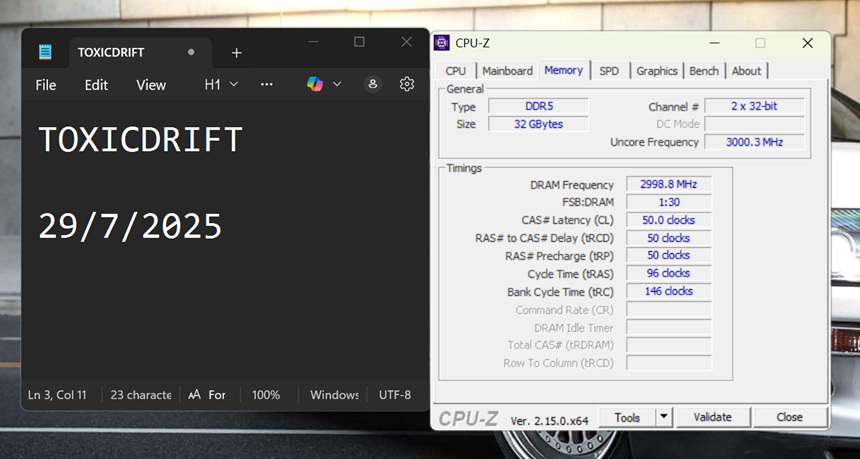Viewport: 860px width, 459px height.
Task: Click the empty Row To Column (tRCD) field
Action: tap(669, 362)
